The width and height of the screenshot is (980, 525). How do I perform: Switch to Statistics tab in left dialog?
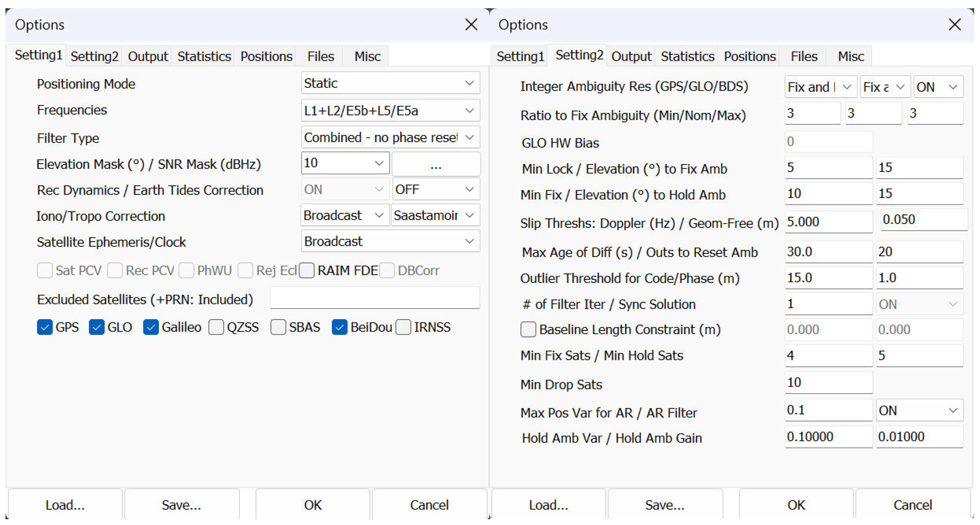tap(204, 56)
